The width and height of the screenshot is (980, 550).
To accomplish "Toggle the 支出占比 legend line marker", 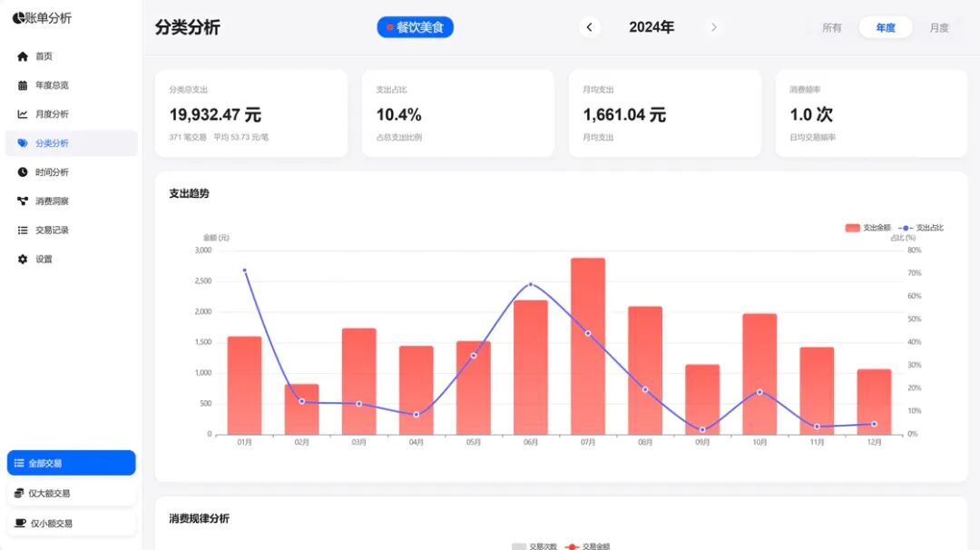I will [x=905, y=228].
